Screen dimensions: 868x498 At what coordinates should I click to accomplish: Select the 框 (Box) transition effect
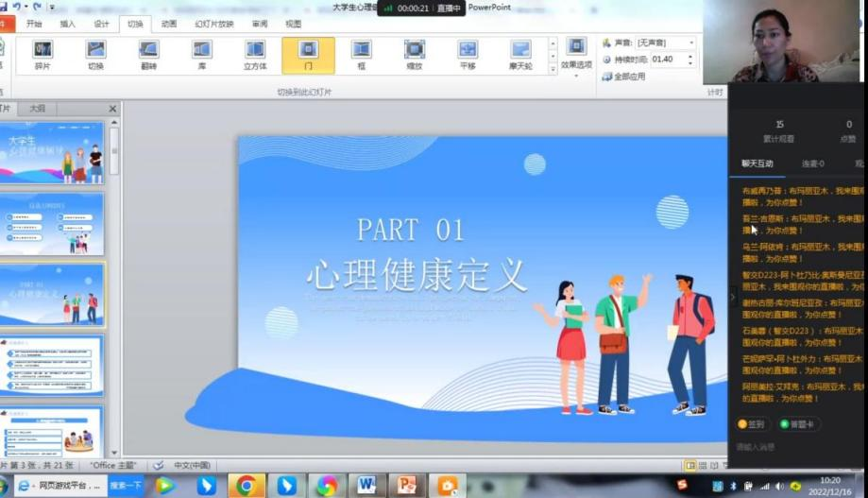[x=361, y=55]
